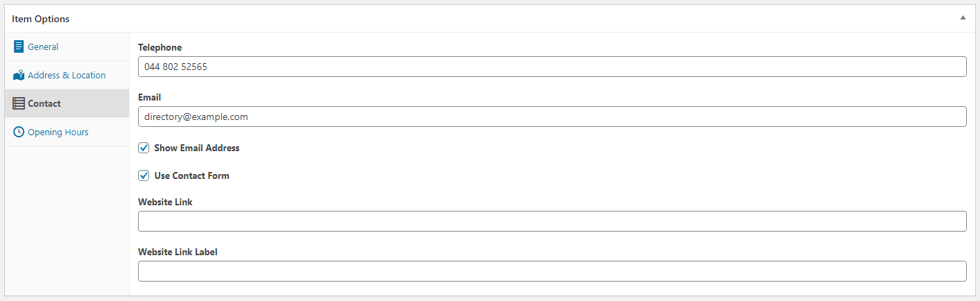Open the General tab
This screenshot has width=980, height=301.
[43, 47]
